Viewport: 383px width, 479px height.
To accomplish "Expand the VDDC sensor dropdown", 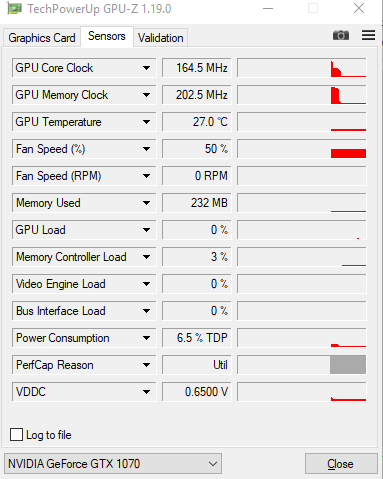I will 146,392.
